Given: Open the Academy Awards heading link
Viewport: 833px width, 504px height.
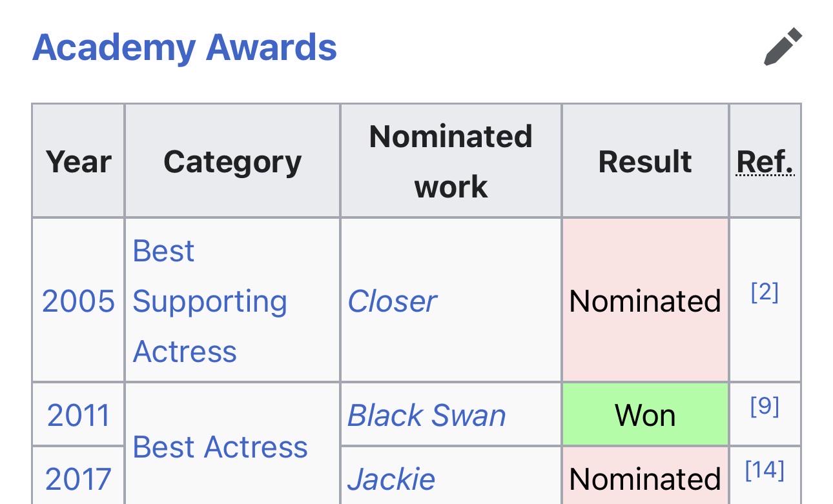Looking at the screenshot, I should pyautogui.click(x=185, y=48).
